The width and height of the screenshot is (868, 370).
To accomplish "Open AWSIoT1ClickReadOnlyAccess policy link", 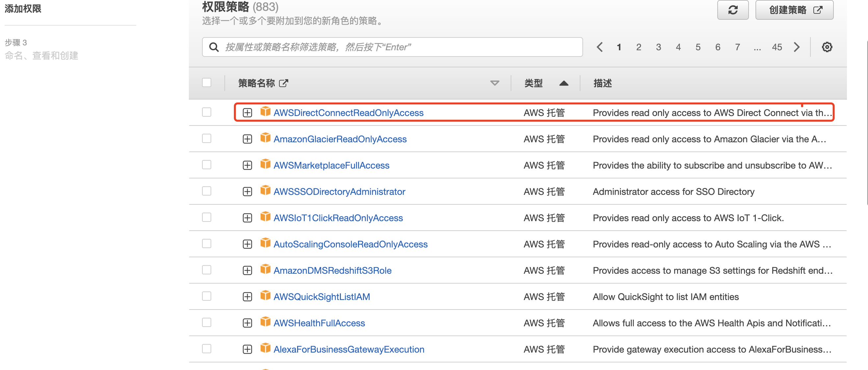I will coord(338,218).
